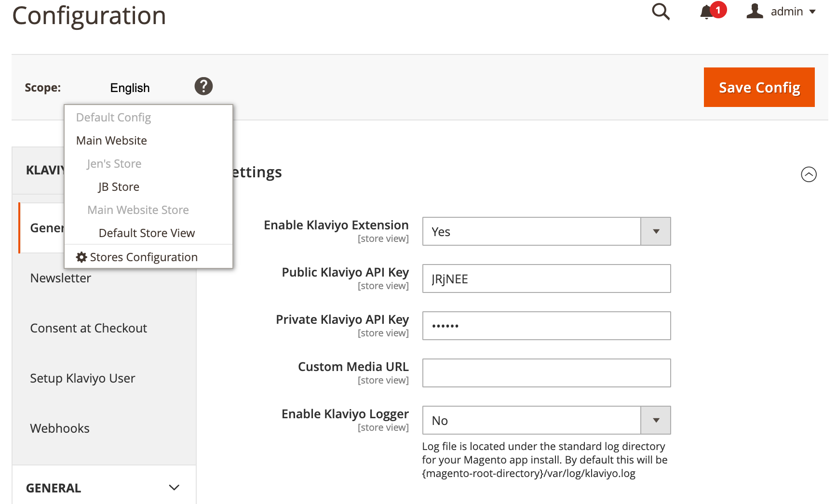Open the notifications bell
The width and height of the screenshot is (837, 504).
pos(707,12)
